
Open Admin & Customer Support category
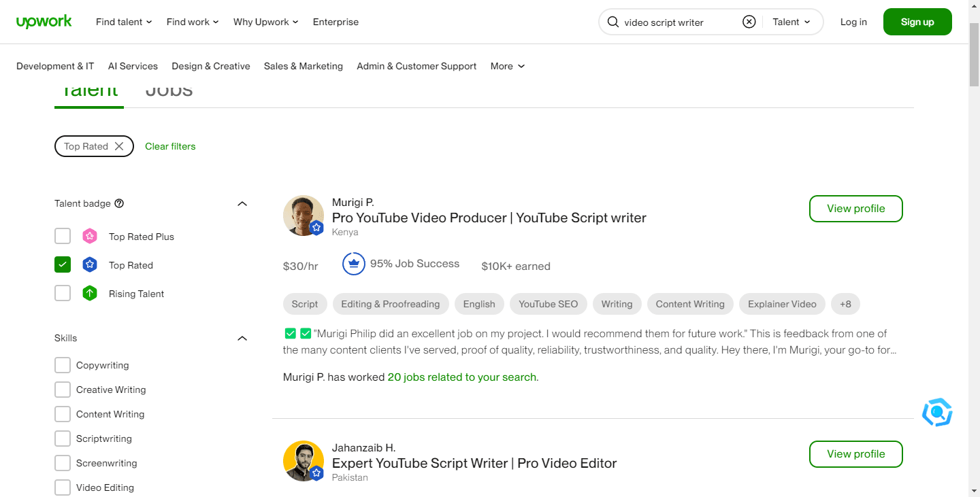pyautogui.click(x=416, y=66)
